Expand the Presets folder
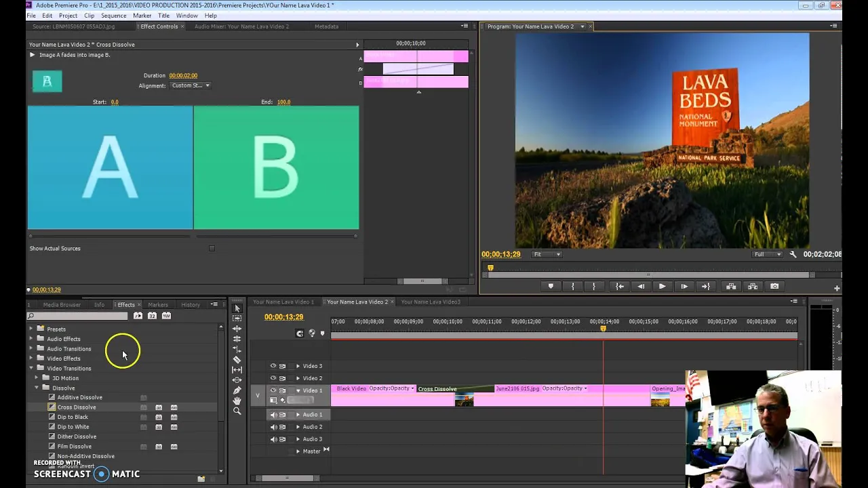Viewport: 868px width, 488px height. pyautogui.click(x=31, y=329)
